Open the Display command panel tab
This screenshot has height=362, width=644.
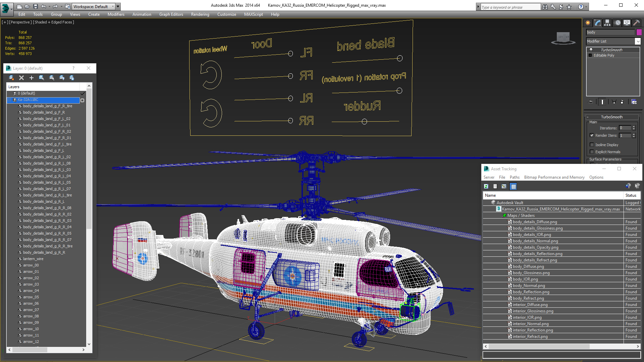click(627, 23)
